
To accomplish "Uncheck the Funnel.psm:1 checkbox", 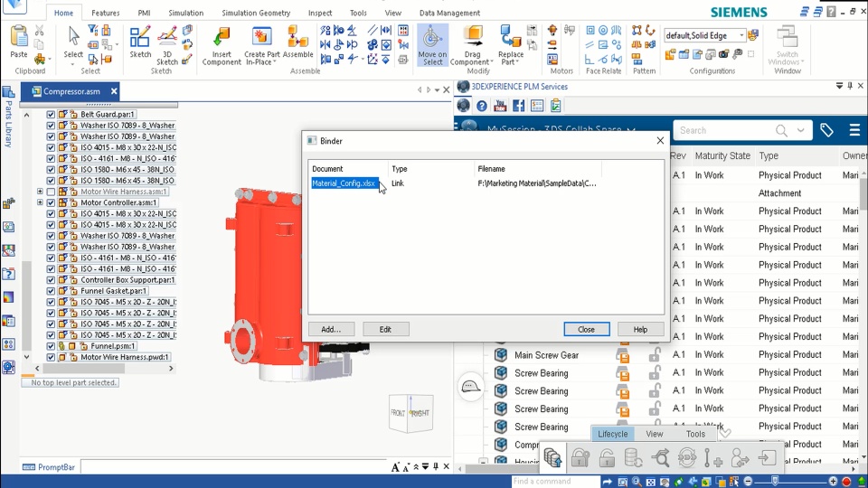I will (x=51, y=346).
